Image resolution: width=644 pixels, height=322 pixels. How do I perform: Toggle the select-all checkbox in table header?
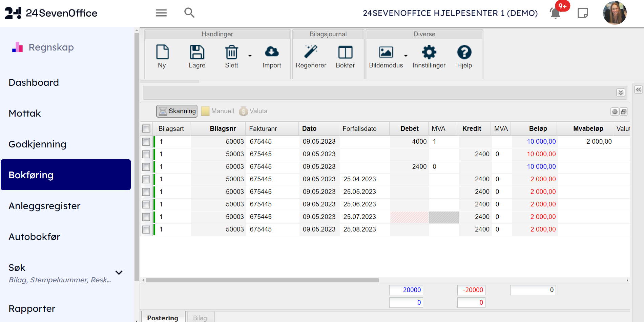(x=146, y=129)
